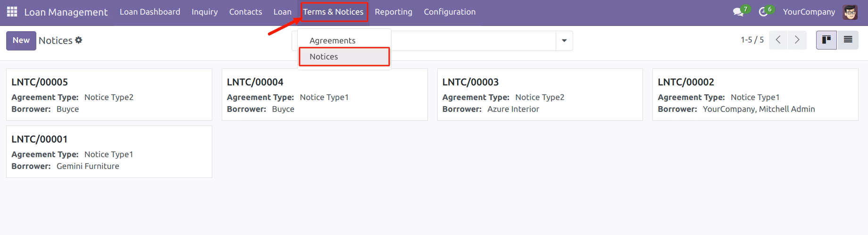Click borrower Azure Interior text
The height and width of the screenshot is (235, 868).
[513, 109]
